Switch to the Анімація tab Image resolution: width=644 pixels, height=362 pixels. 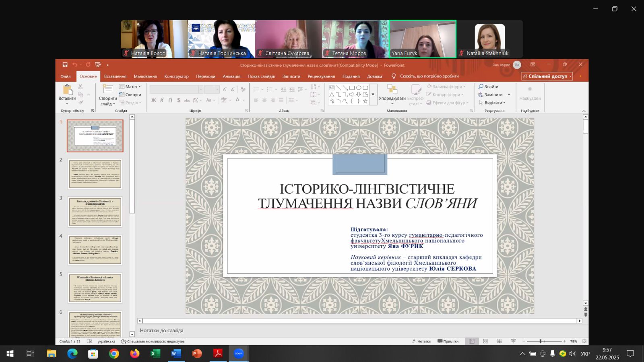tap(231, 76)
